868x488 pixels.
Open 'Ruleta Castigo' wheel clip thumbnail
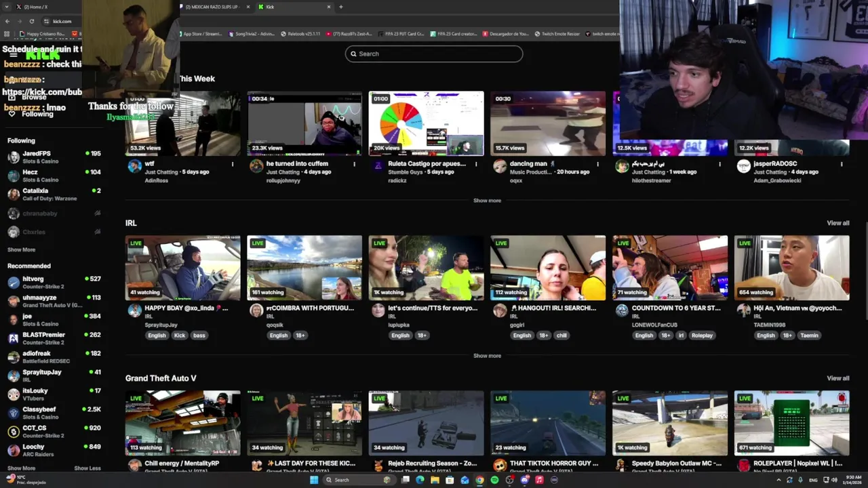(426, 123)
